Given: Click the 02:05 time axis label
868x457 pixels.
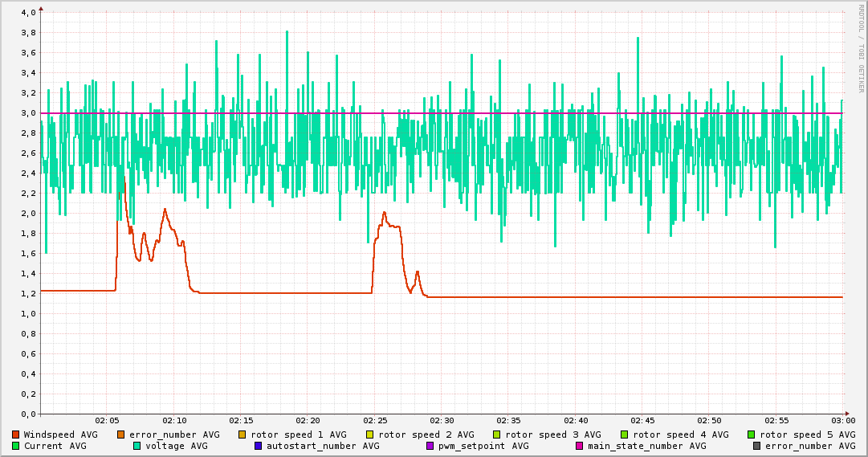Looking at the screenshot, I should 108,420.
